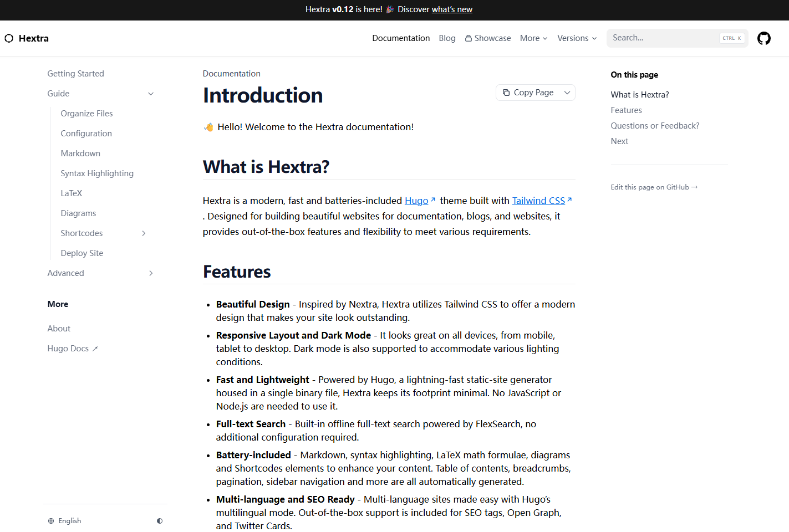Screen dimensions: 789x532
Task: Click the Hextra logo circle icon
Action: (x=9, y=38)
